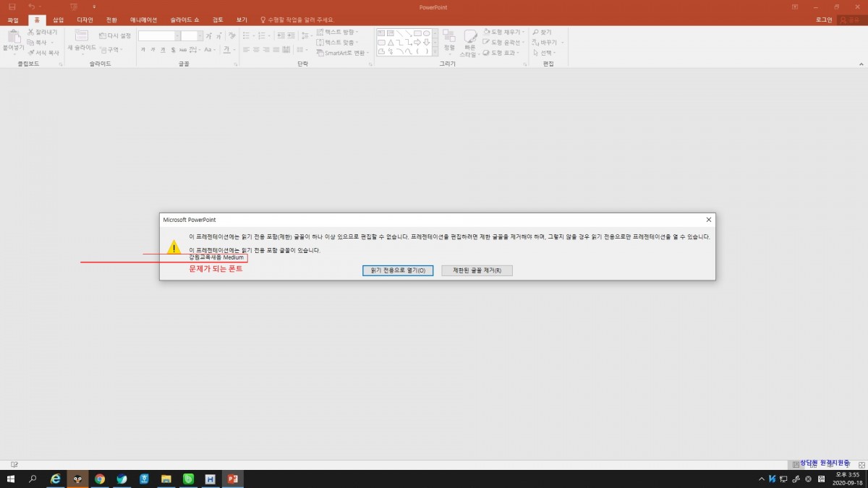Open the 애니메이션 ribbon tab
Viewport: 868px width, 488px height.
pos(142,20)
